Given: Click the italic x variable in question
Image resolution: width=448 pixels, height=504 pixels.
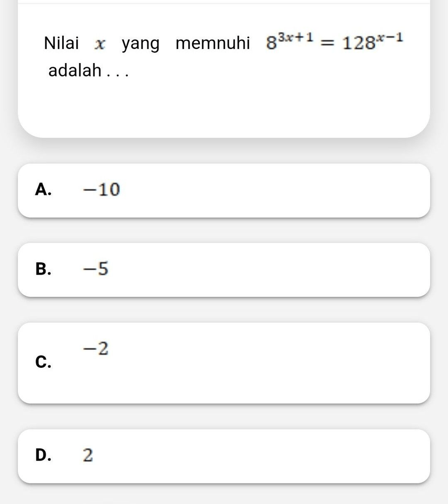Looking at the screenshot, I should [x=100, y=44].
